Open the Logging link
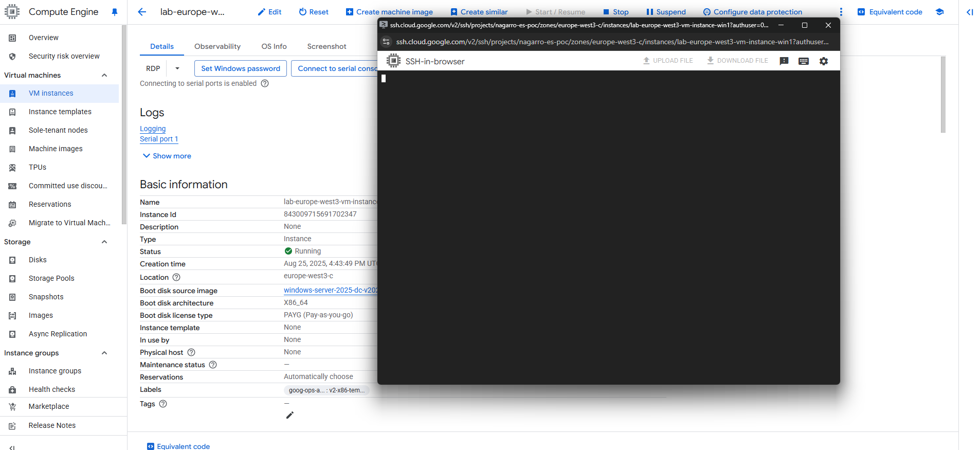Viewport: 980px width, 450px height. [153, 129]
